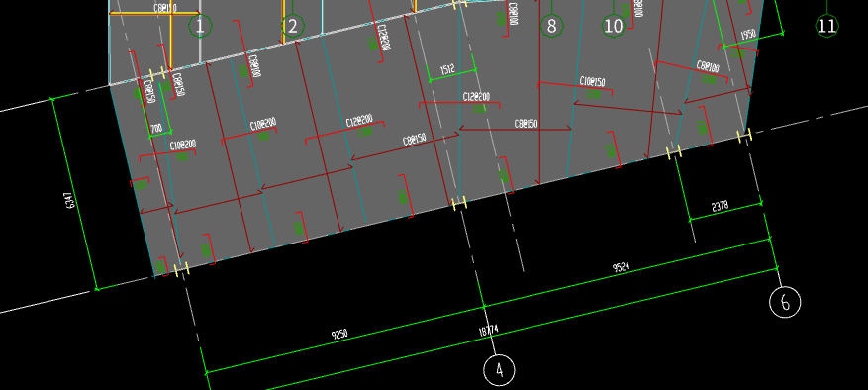Click the 9524 dimension text
Image resolution: width=868 pixels, height=390 pixels.
pos(622,267)
